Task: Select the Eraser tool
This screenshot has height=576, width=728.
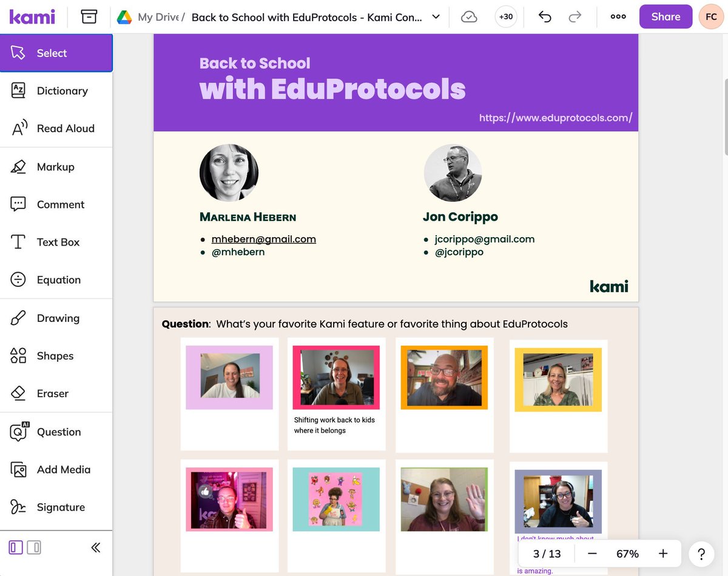Action: [x=56, y=393]
